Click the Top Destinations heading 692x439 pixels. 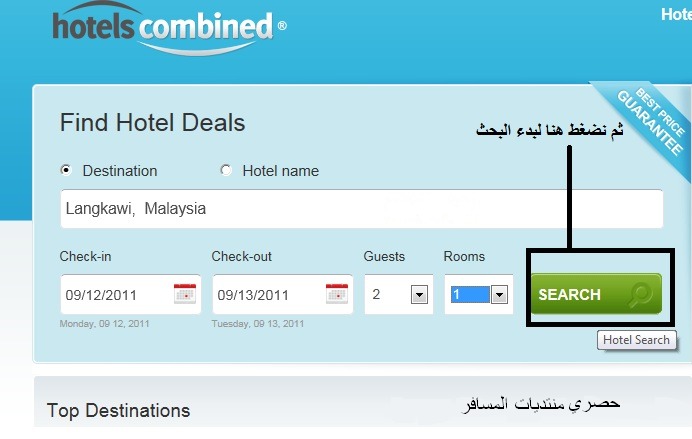click(118, 410)
